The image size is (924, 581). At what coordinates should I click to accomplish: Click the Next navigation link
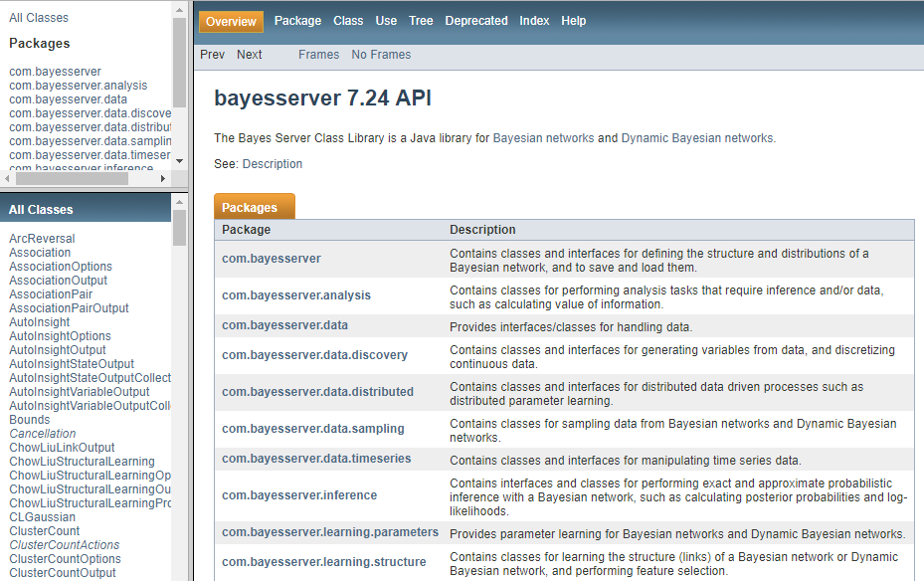pyautogui.click(x=249, y=54)
